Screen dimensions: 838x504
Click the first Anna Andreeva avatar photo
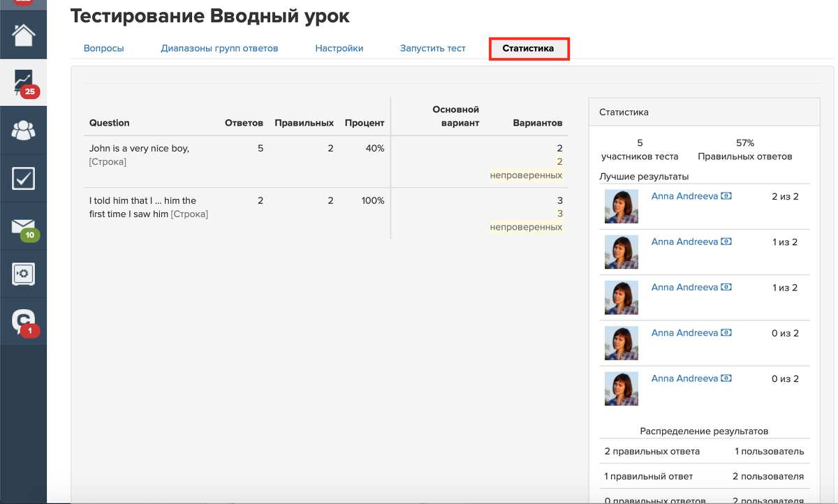(x=621, y=207)
